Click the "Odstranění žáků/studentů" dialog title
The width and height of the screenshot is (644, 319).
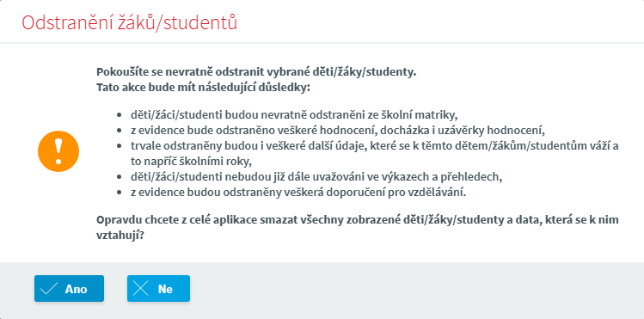(129, 22)
